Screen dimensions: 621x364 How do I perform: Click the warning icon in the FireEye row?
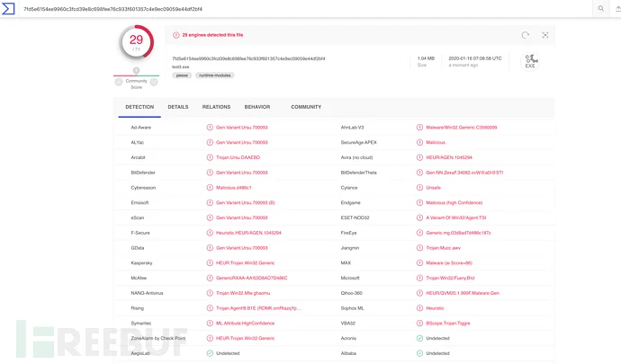419,233
